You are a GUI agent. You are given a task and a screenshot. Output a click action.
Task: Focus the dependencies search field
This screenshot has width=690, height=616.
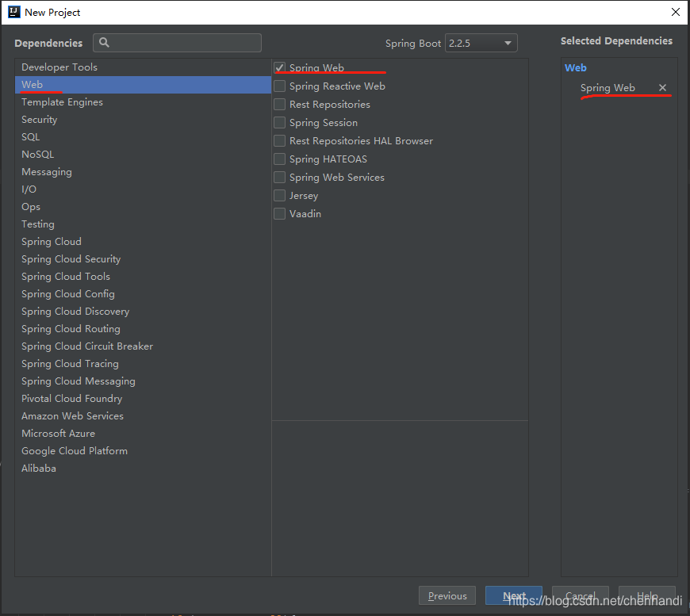(177, 43)
